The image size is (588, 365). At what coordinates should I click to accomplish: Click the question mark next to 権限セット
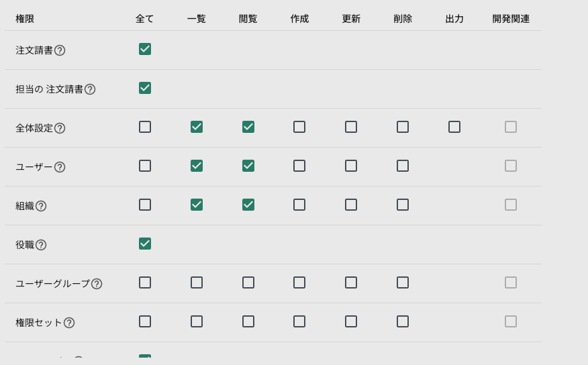69,323
